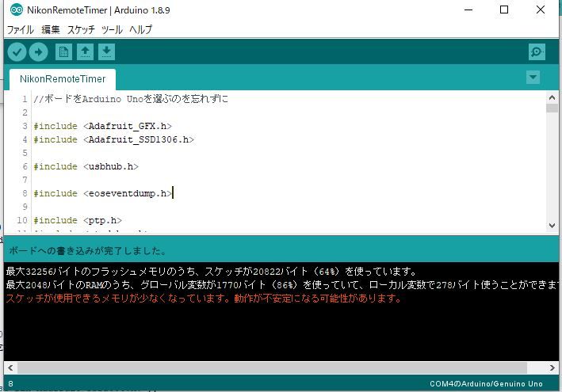Click the eoseventdump.h include line

(103, 193)
